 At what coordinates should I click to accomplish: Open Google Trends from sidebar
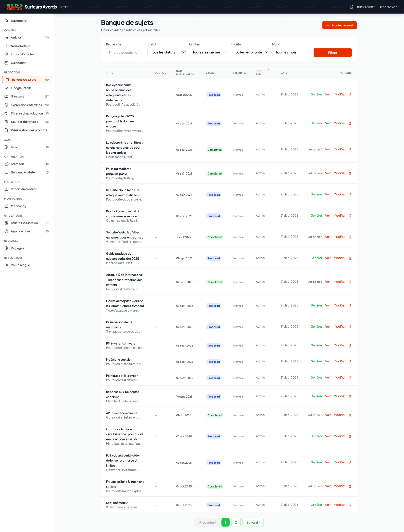(x=21, y=88)
